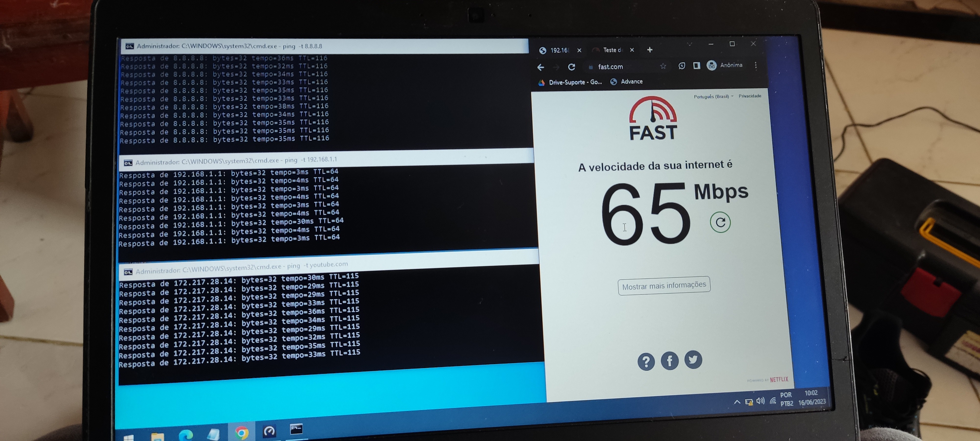This screenshot has height=441, width=980.
Task: Open the Speedtest app in the taskbar
Action: 269,431
